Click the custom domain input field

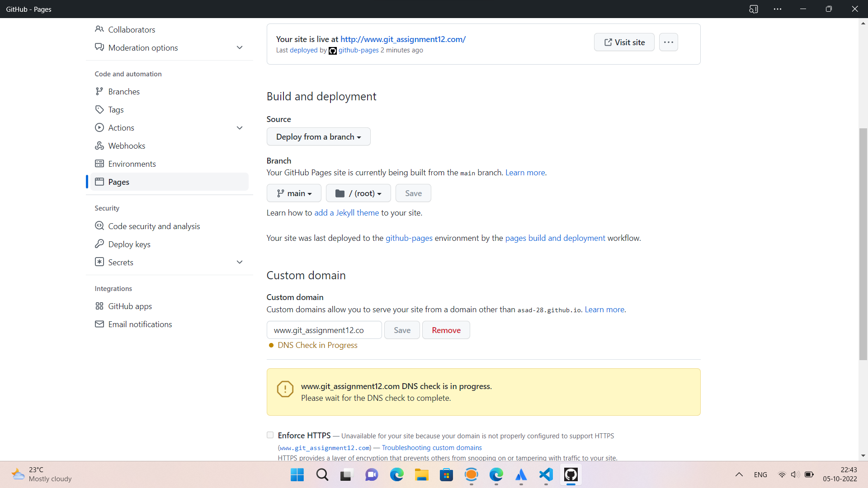324,330
